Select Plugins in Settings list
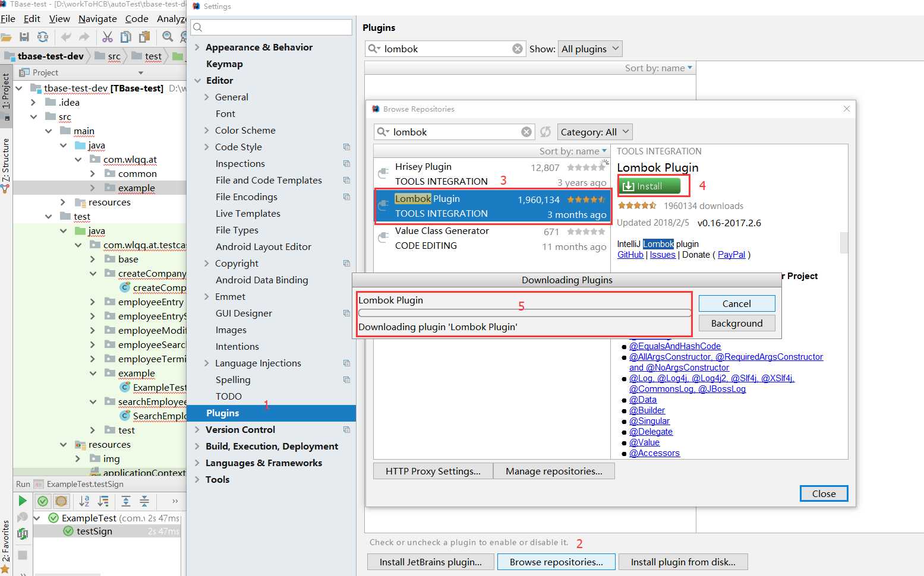The image size is (924, 576). point(272,413)
